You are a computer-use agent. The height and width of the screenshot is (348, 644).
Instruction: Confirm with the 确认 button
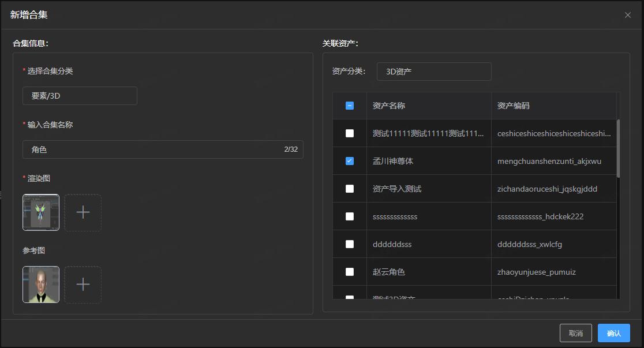pyautogui.click(x=613, y=333)
